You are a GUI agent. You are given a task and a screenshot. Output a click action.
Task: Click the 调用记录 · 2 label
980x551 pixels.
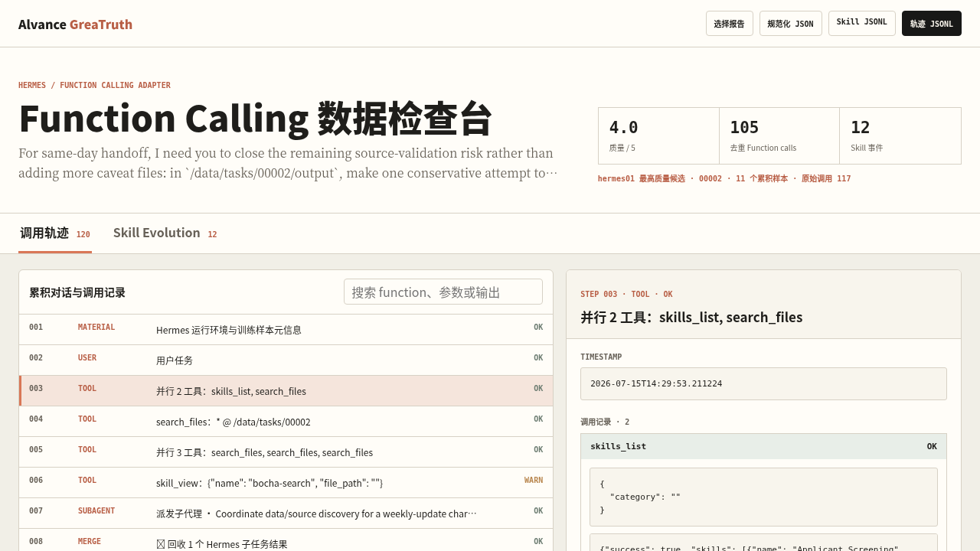click(605, 422)
